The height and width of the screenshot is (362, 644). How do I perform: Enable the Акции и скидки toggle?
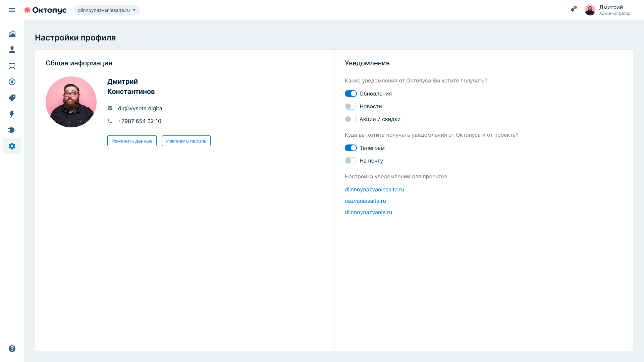tap(351, 119)
